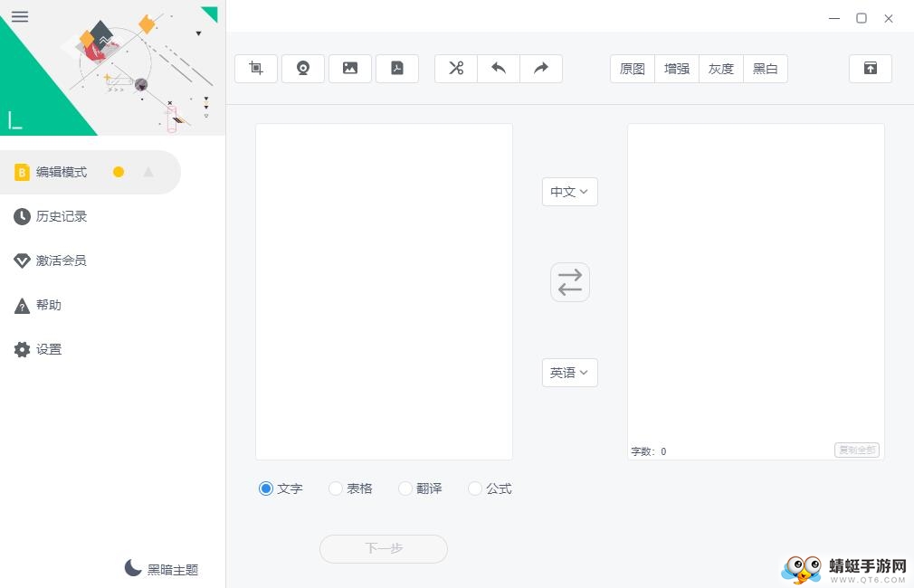Click the yellow dot in 编辑模式 row
This screenshot has width=914, height=588.
(119, 172)
